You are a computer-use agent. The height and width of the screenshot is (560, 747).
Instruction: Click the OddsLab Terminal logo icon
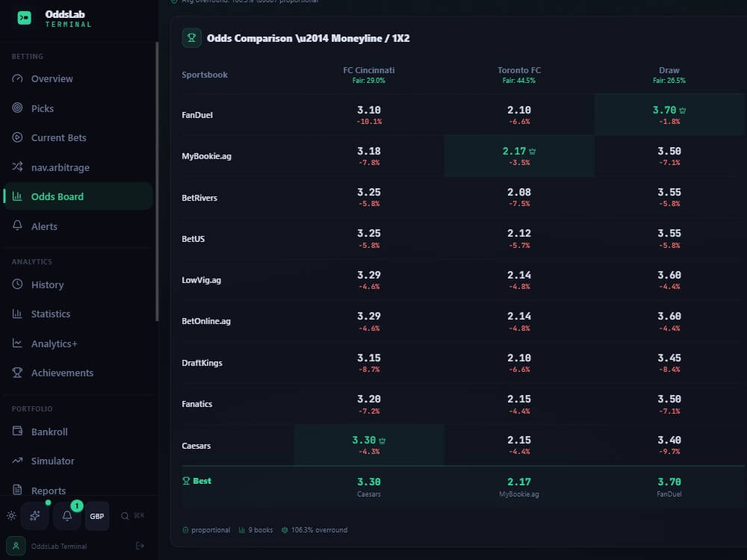point(25,18)
